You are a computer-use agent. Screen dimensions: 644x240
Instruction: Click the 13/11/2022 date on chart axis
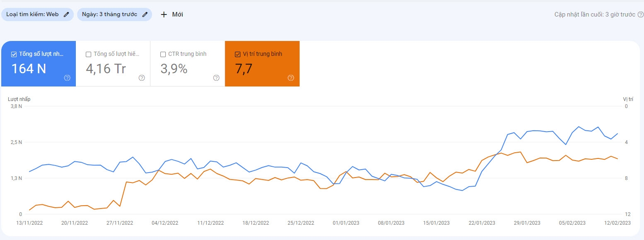coord(29,223)
